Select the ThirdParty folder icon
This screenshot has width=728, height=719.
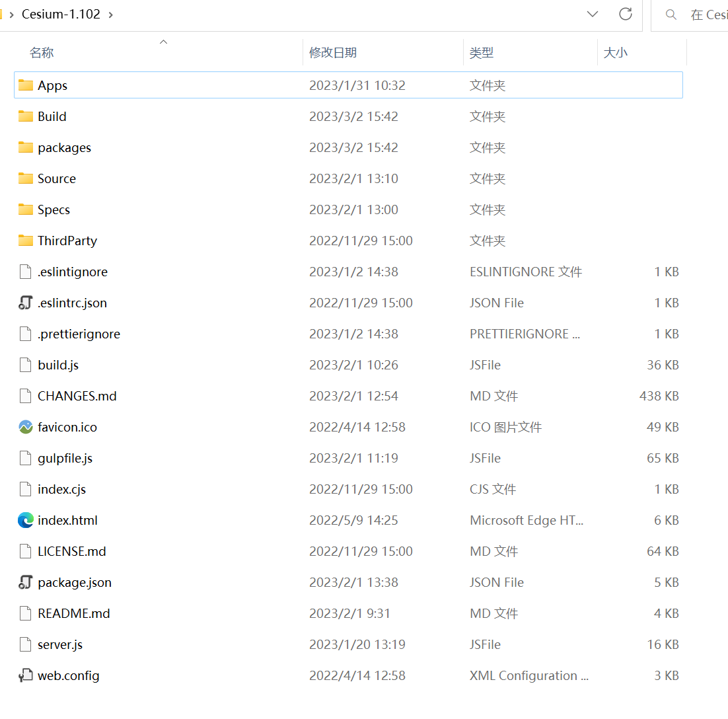26,241
